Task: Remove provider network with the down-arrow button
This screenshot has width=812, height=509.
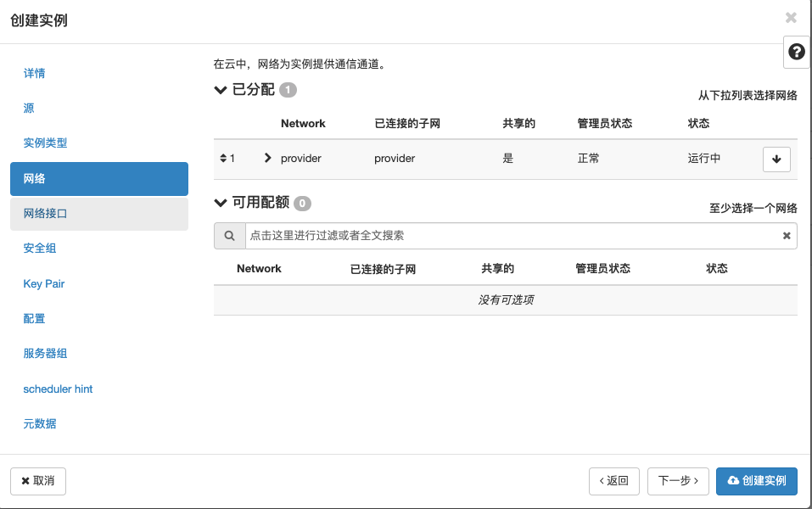Action: click(776, 159)
